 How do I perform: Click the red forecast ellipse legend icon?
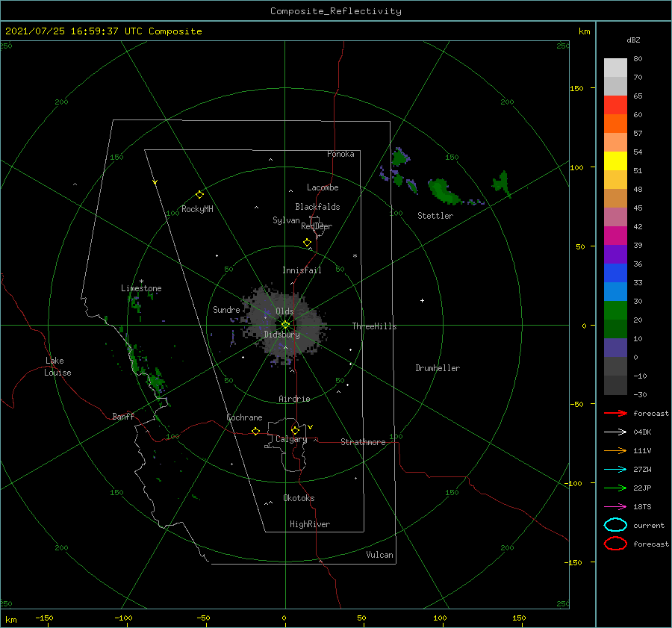point(615,544)
